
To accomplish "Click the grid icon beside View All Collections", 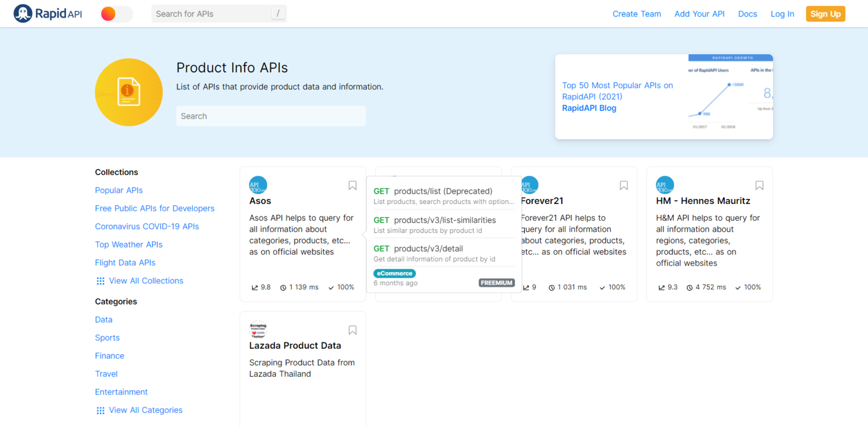I will click(100, 280).
